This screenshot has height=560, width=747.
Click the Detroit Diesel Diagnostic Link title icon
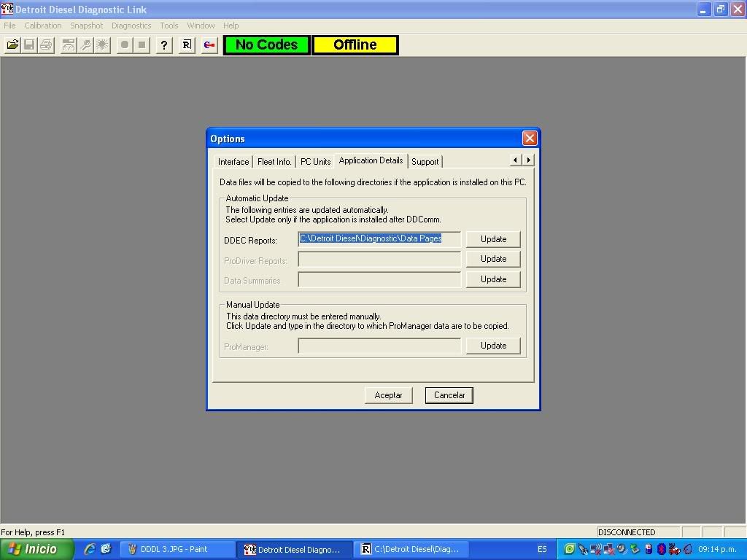[x=7, y=9]
